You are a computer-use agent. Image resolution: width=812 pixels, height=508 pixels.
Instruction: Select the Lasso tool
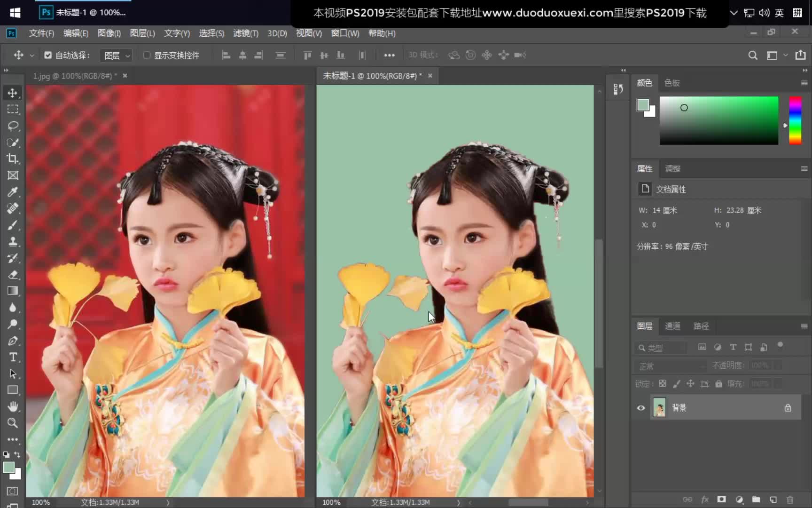click(13, 126)
